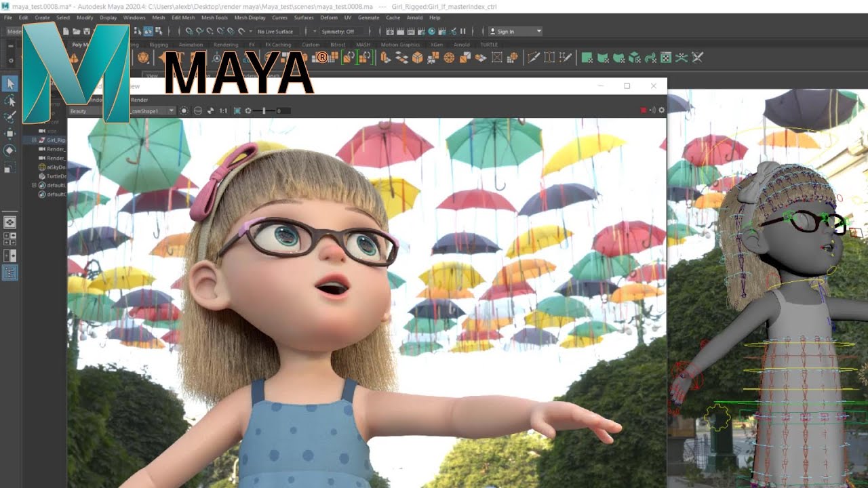Toggle snap to grids magnet icon
Image resolution: width=868 pixels, height=488 pixels.
(189, 31)
